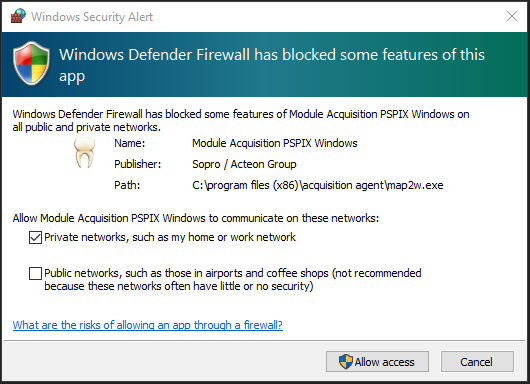Click the Public networks description text
Viewport: 530px width, 384px height.
pyautogui.click(x=233, y=280)
